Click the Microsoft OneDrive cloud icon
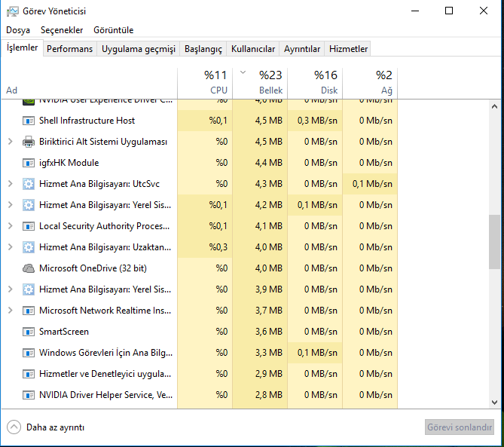The image size is (504, 447). tap(29, 268)
